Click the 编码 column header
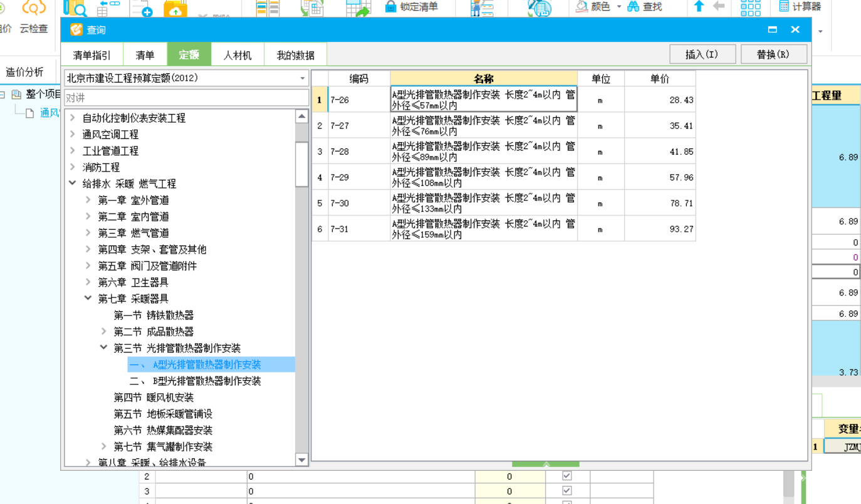861x504 pixels. tap(359, 78)
